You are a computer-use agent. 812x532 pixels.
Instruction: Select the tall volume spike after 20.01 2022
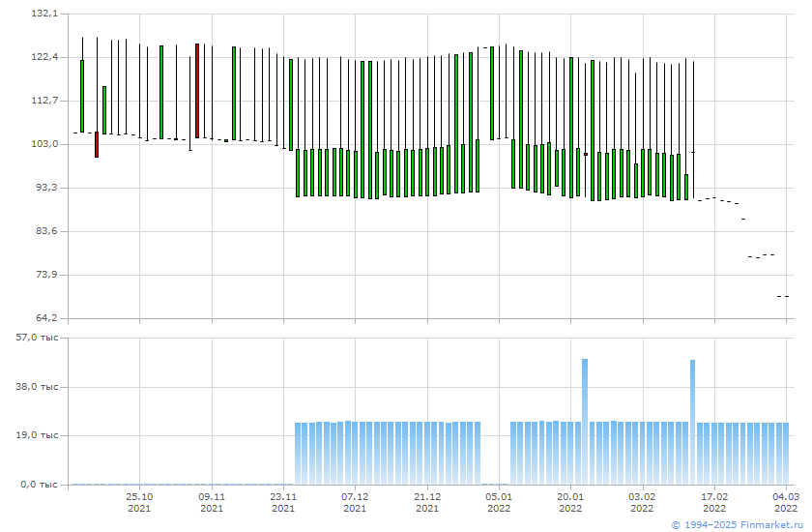(585, 422)
